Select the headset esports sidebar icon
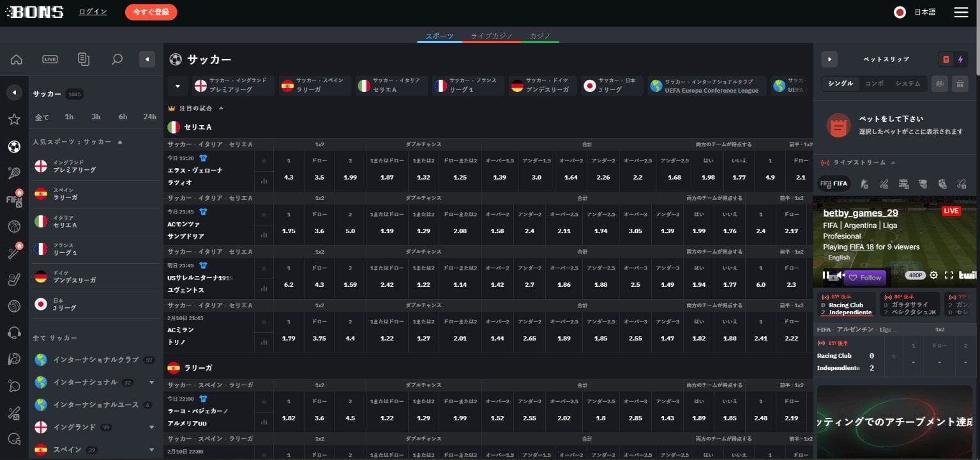This screenshot has height=460, width=980. [x=14, y=333]
